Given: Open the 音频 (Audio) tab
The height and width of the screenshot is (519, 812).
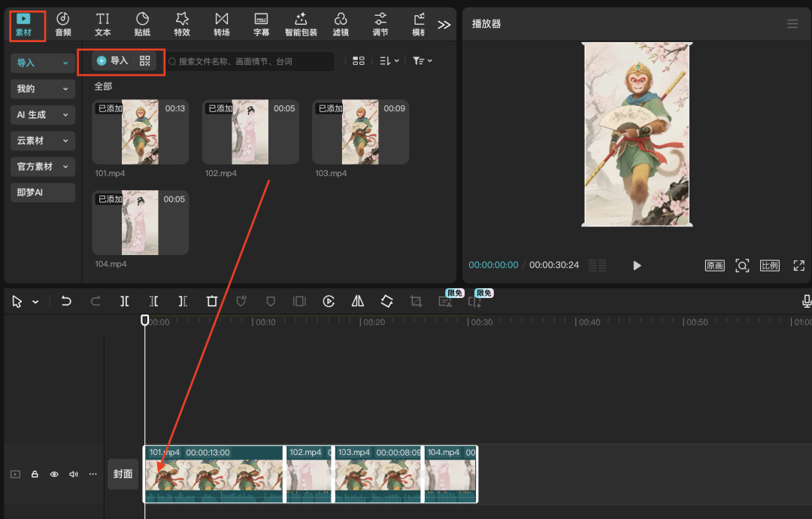Looking at the screenshot, I should coord(63,24).
